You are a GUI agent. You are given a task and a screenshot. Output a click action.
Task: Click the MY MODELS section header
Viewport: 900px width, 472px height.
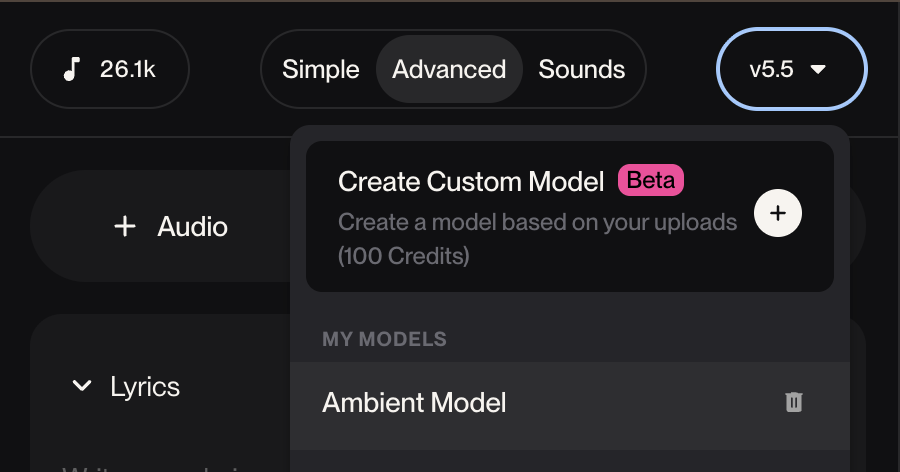coord(384,340)
